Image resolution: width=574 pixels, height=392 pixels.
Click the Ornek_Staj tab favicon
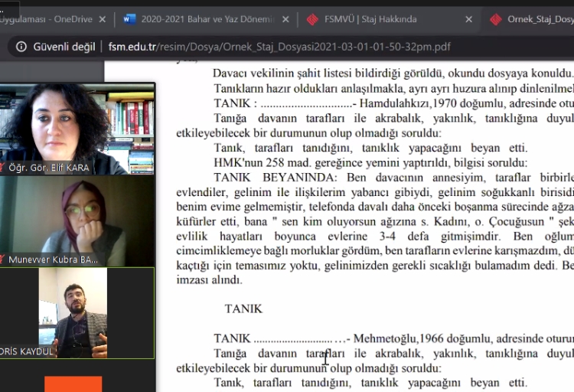point(496,19)
